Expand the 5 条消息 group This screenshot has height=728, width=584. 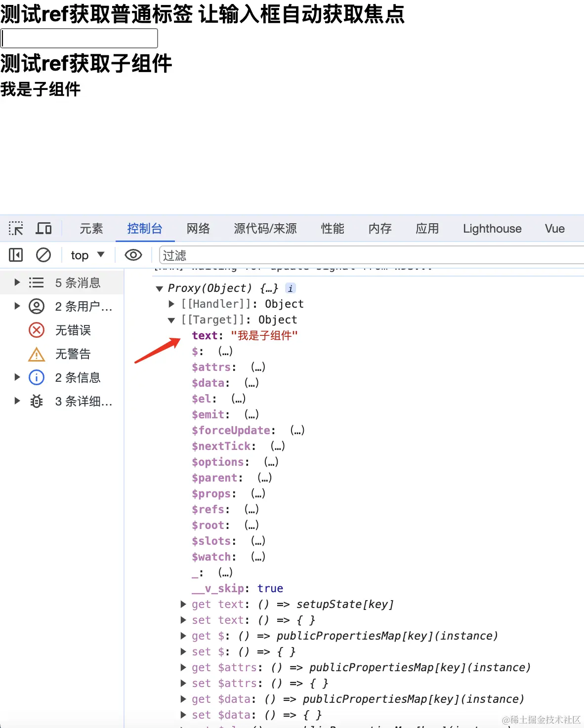click(17, 283)
